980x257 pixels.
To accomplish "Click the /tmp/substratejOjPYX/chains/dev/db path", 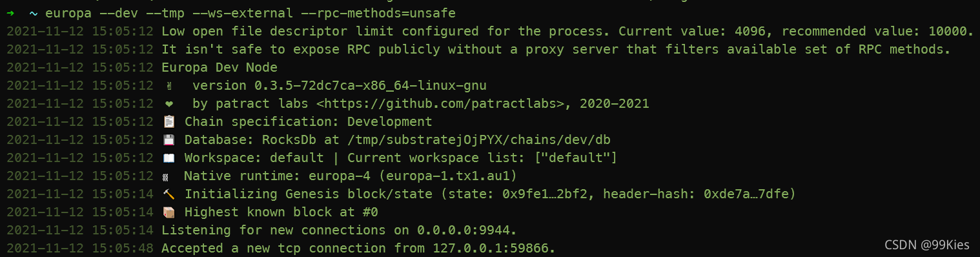I will coord(478,139).
